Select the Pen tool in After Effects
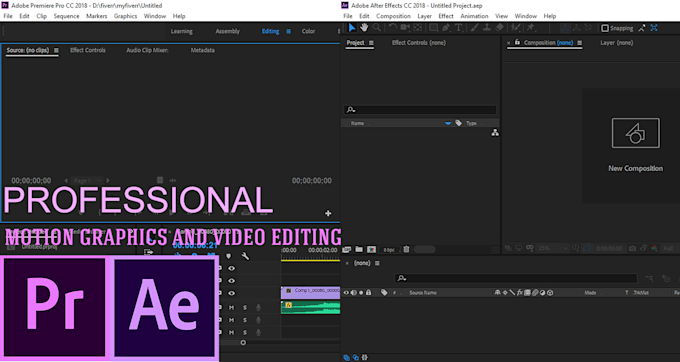 pyautogui.click(x=446, y=28)
